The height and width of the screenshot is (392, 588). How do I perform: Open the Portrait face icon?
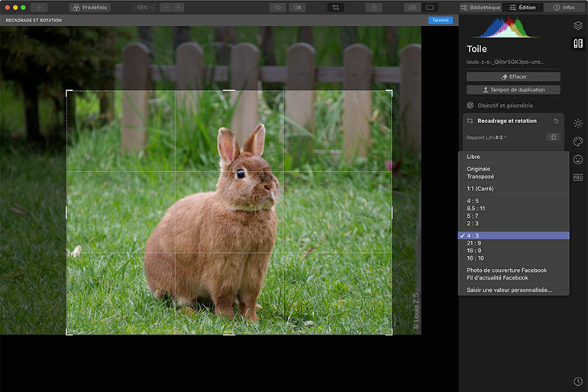coord(577,160)
